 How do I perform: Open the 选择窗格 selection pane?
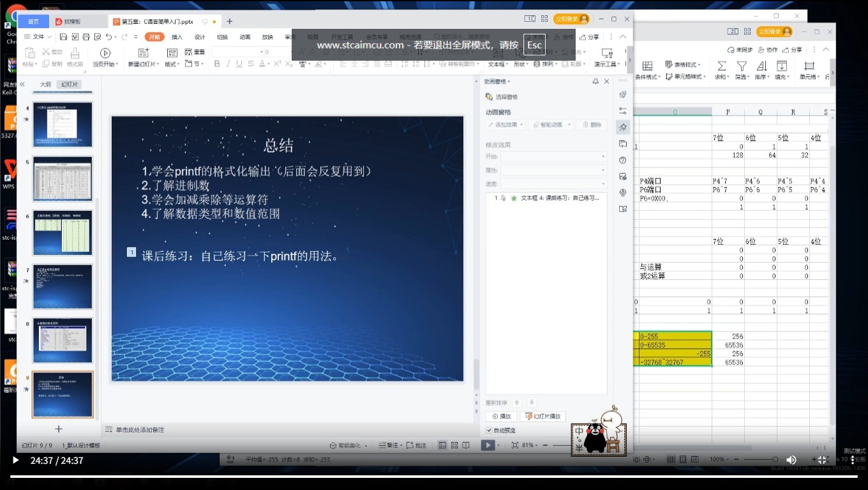point(502,97)
